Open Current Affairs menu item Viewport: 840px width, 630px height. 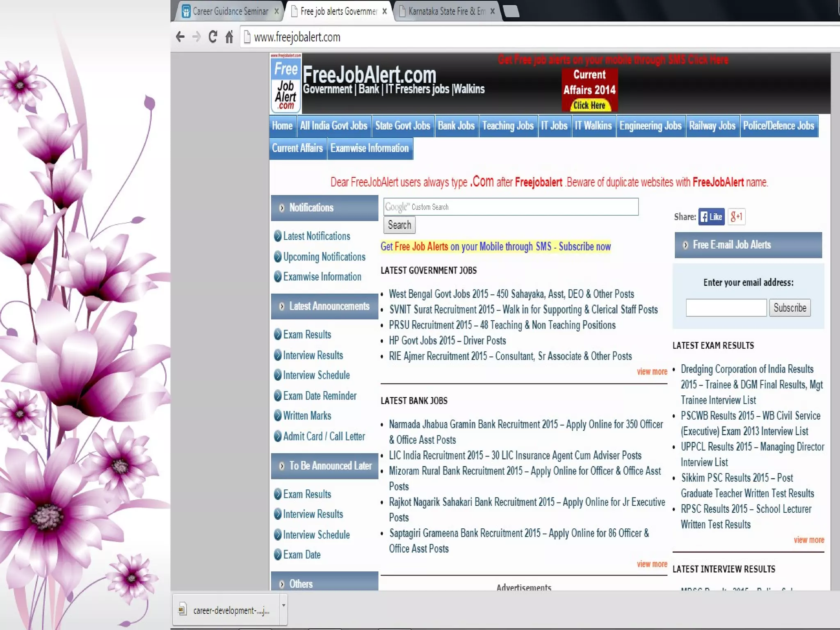[297, 148]
